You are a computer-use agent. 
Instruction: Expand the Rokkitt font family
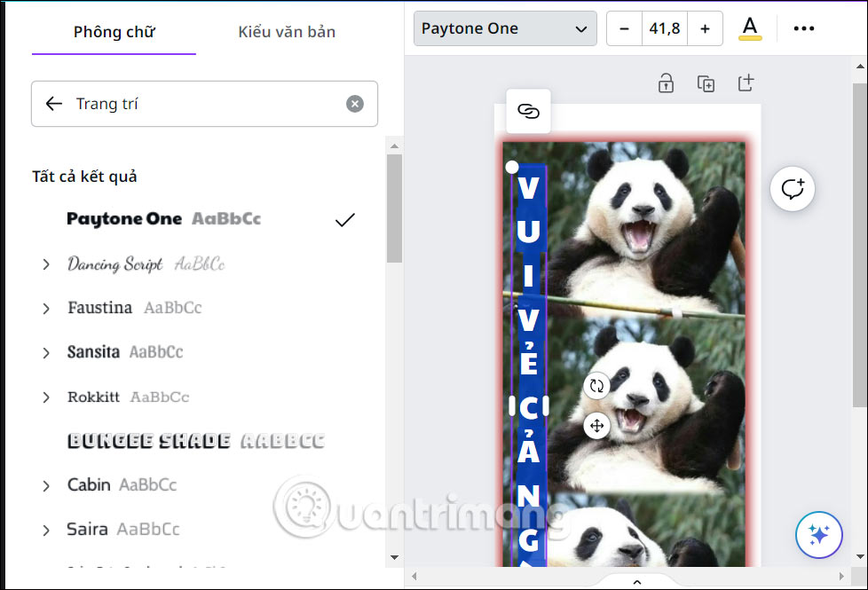(x=46, y=397)
